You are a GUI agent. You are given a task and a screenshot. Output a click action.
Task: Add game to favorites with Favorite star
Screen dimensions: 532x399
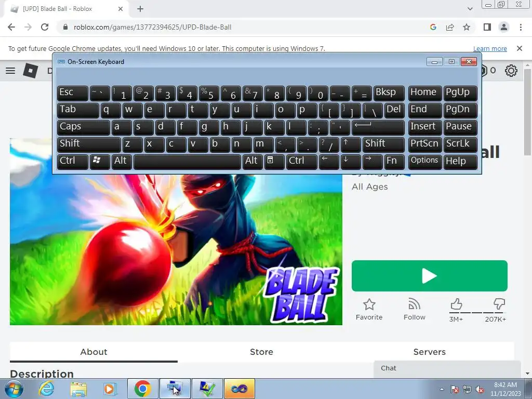click(x=369, y=310)
